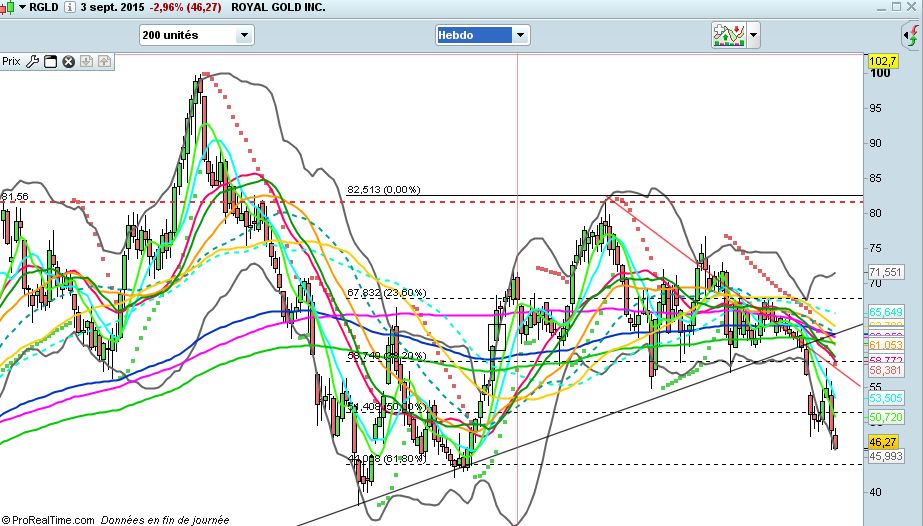Click the cyan 65,649 price label
The image size is (923, 526).
[885, 312]
